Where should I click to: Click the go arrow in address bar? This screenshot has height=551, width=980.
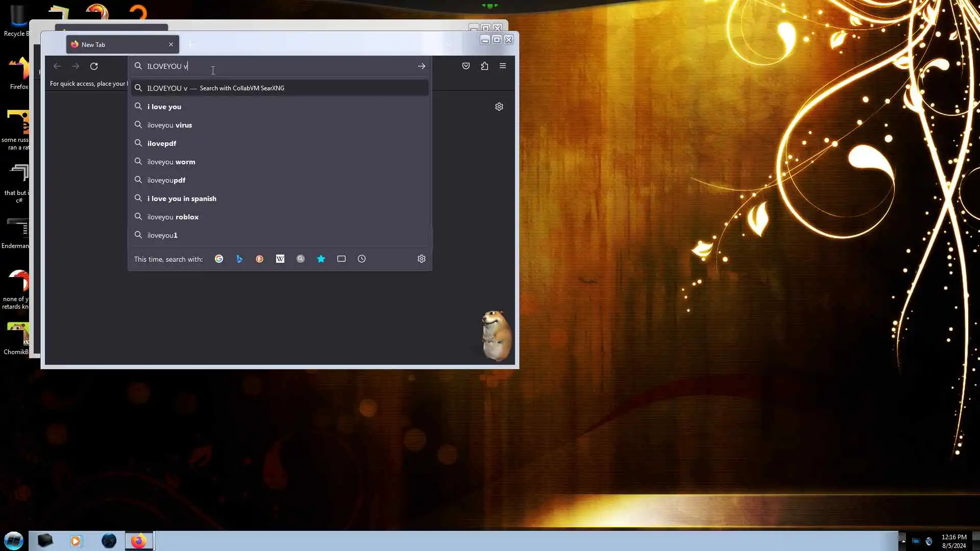point(422,66)
